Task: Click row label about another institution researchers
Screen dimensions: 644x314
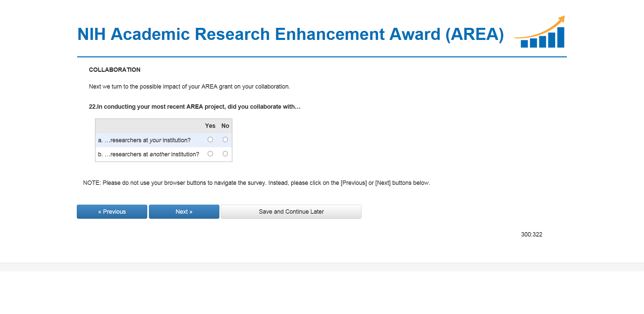Action: [148, 154]
